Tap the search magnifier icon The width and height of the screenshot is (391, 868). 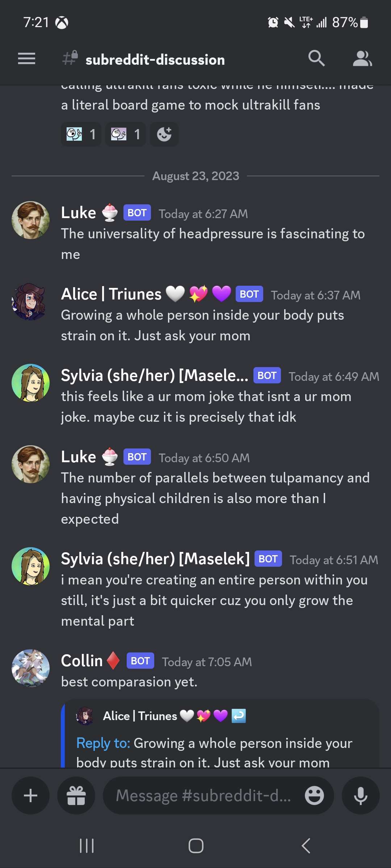[x=316, y=58]
